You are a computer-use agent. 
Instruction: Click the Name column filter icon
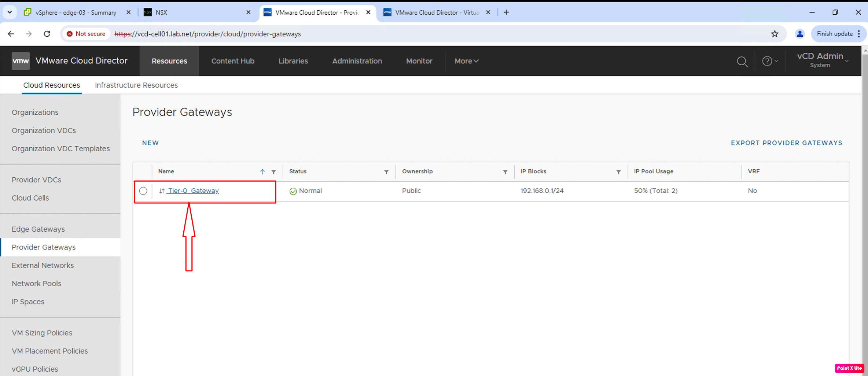(273, 172)
